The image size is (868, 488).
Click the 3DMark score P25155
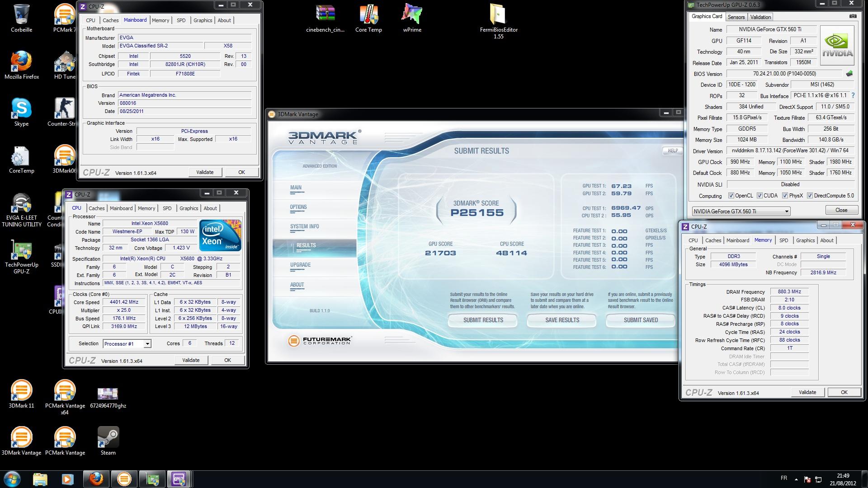pyautogui.click(x=476, y=213)
